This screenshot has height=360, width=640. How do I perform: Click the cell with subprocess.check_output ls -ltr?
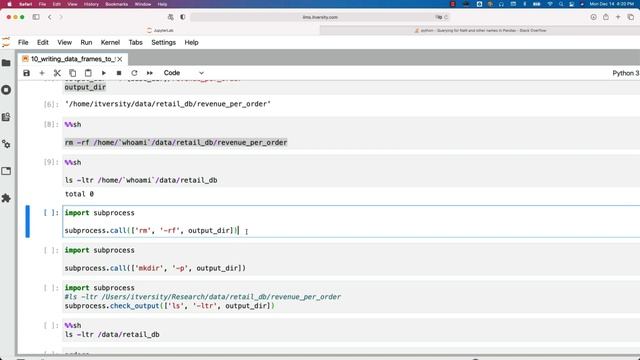(351, 297)
